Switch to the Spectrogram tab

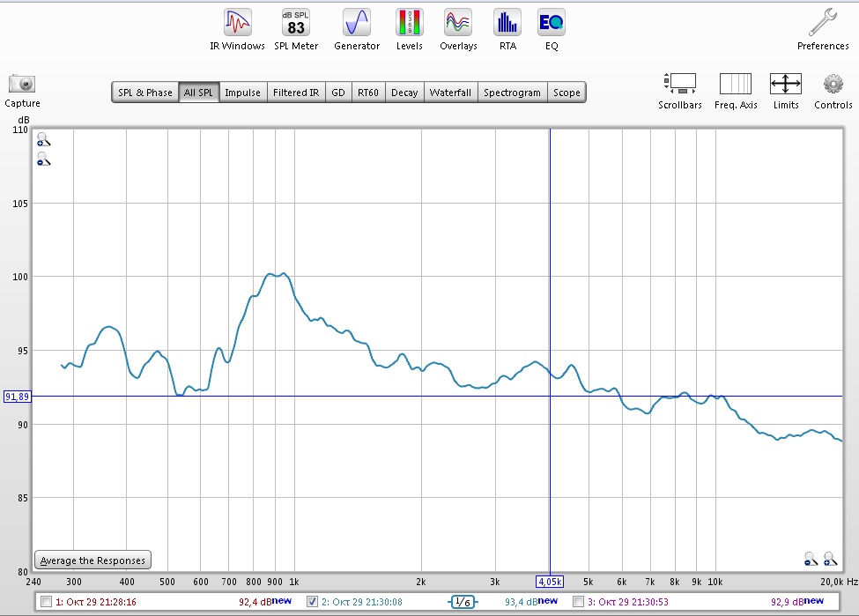(512, 93)
